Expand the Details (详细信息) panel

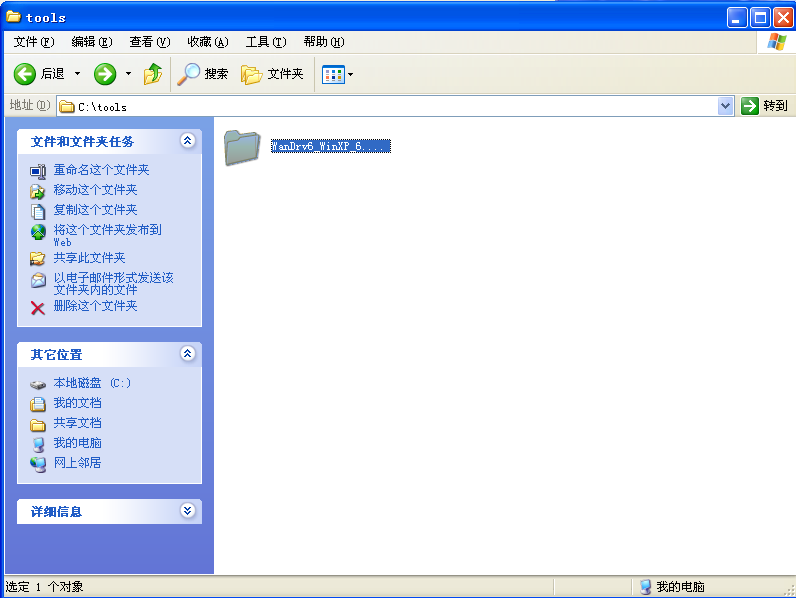click(x=187, y=510)
